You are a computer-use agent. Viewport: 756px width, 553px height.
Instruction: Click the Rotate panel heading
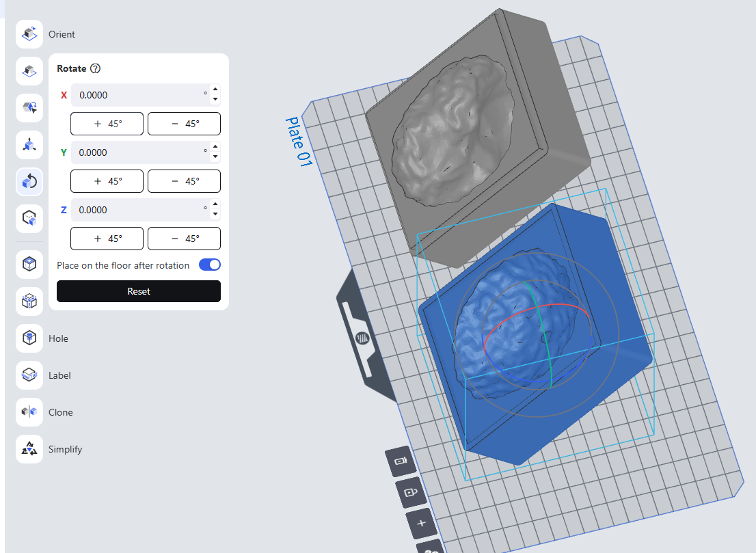click(71, 68)
